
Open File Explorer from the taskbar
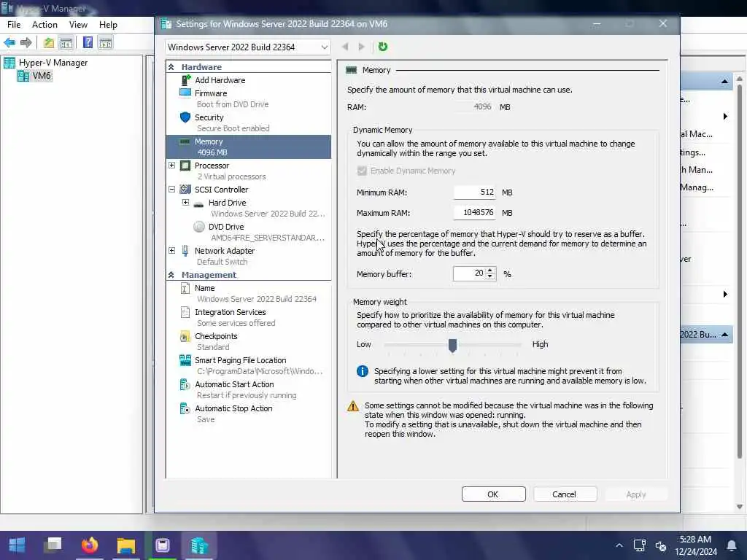[x=125, y=545]
